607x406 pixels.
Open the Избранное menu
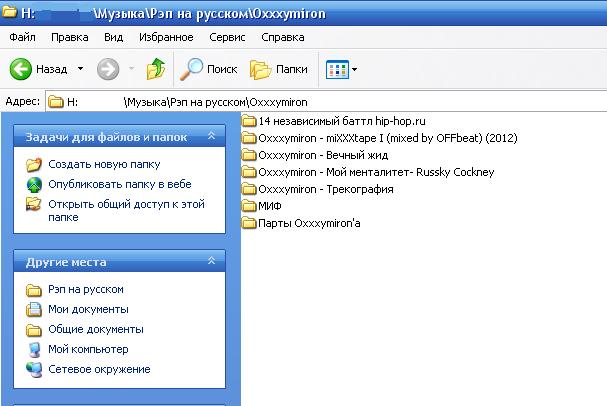(x=166, y=37)
